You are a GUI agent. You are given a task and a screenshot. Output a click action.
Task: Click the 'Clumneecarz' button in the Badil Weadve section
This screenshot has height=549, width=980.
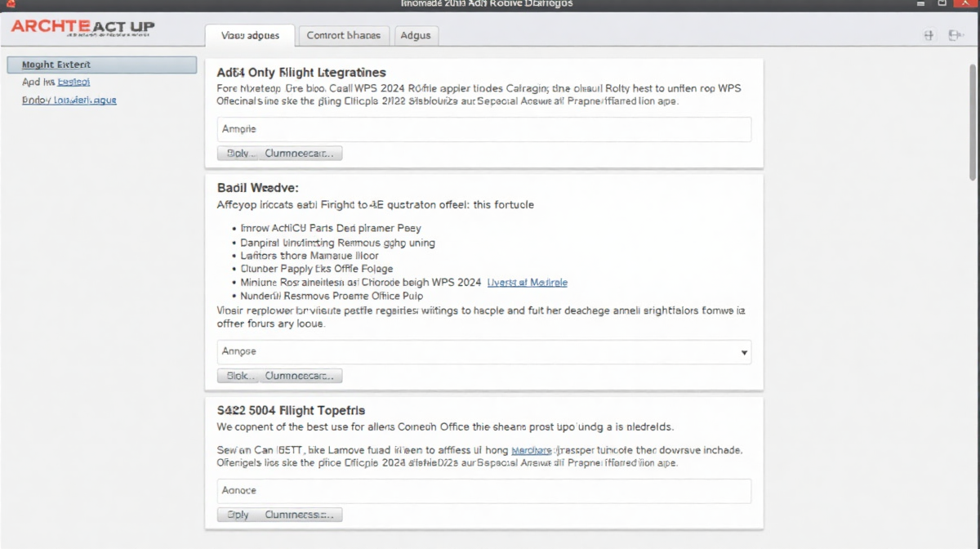point(301,376)
